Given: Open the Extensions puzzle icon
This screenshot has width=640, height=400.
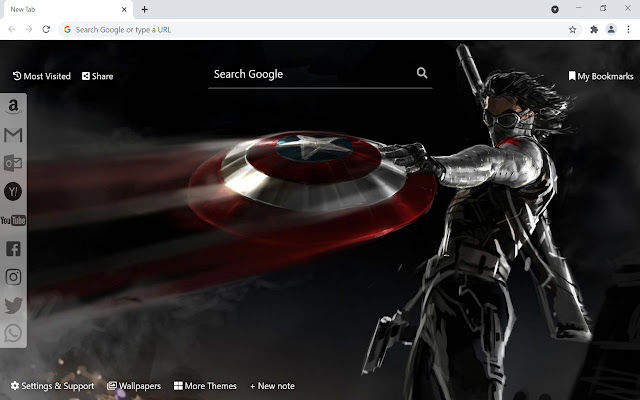Looking at the screenshot, I should coord(594,29).
